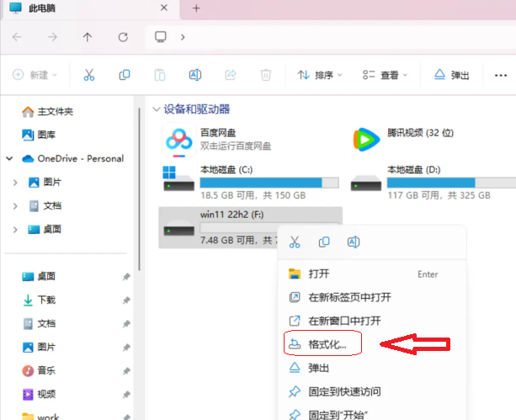Collapse the OneDrive - Personal node

pos(9,158)
